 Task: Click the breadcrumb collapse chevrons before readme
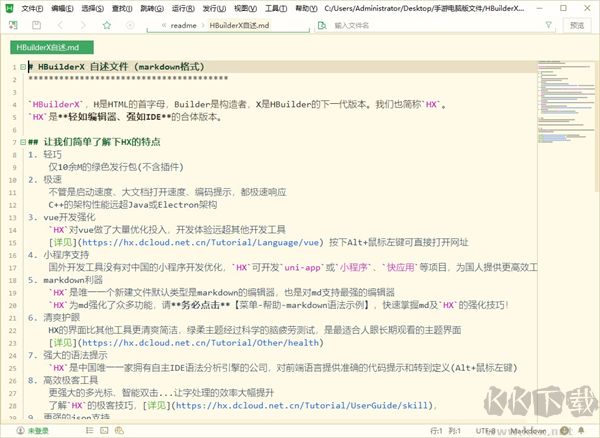pos(164,25)
